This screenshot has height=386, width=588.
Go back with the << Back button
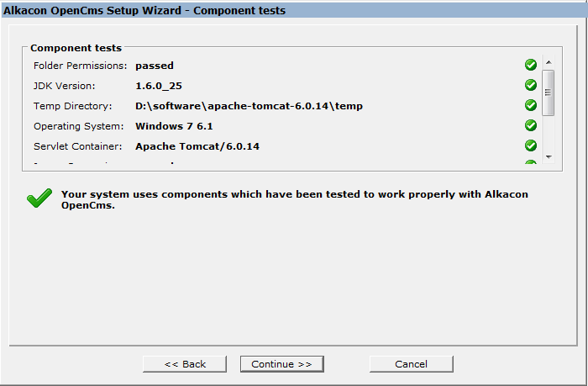click(x=185, y=364)
